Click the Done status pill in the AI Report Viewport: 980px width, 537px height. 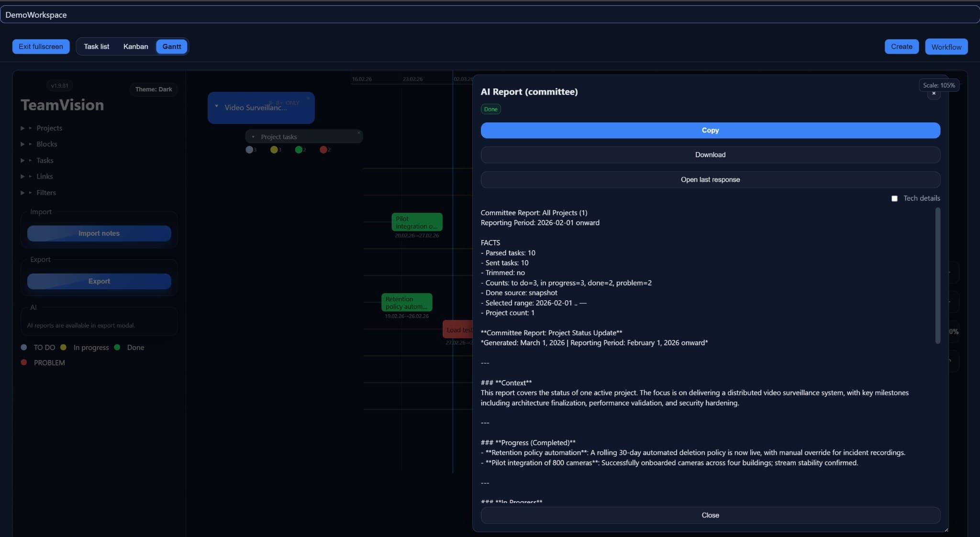click(x=490, y=109)
